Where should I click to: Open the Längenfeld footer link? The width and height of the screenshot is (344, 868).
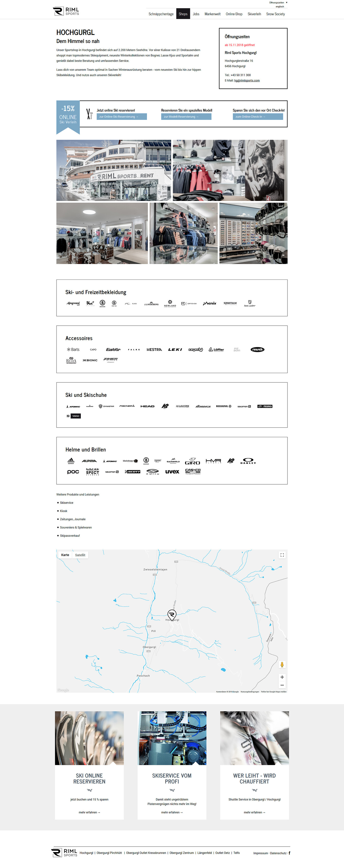[x=205, y=853]
